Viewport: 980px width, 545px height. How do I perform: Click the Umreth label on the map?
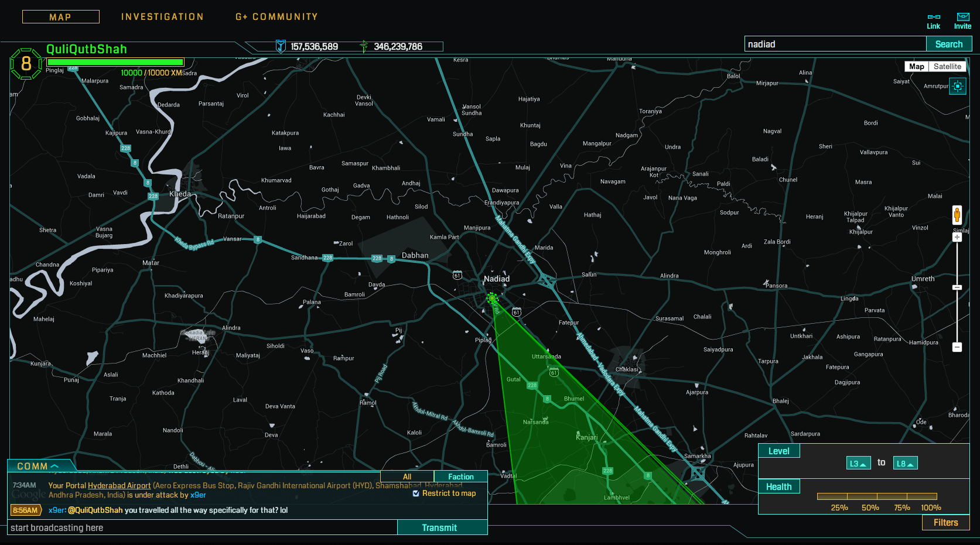pos(923,279)
